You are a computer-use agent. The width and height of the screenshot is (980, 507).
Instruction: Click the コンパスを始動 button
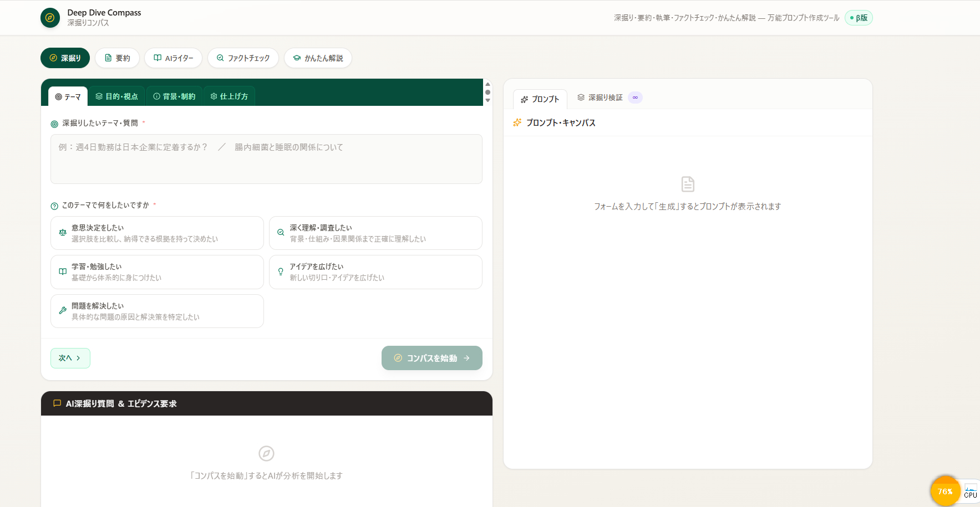click(x=432, y=358)
